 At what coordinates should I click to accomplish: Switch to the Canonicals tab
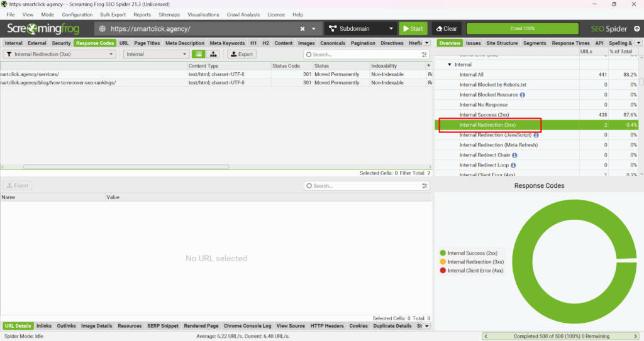pos(333,43)
